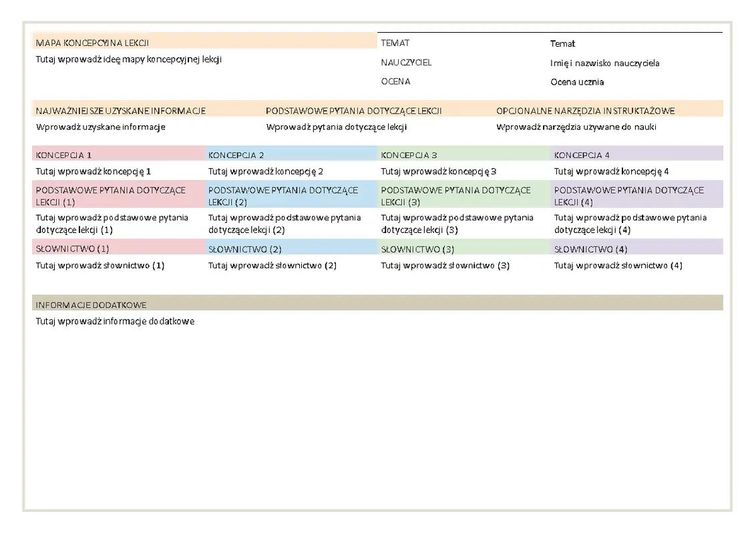Select the 'Ocena ucznia' placeholder field
Screen dimensions: 756x534
(577, 82)
